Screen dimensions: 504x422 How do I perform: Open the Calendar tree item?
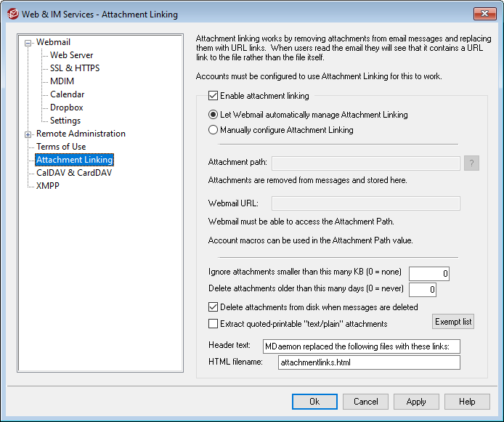[x=67, y=94]
